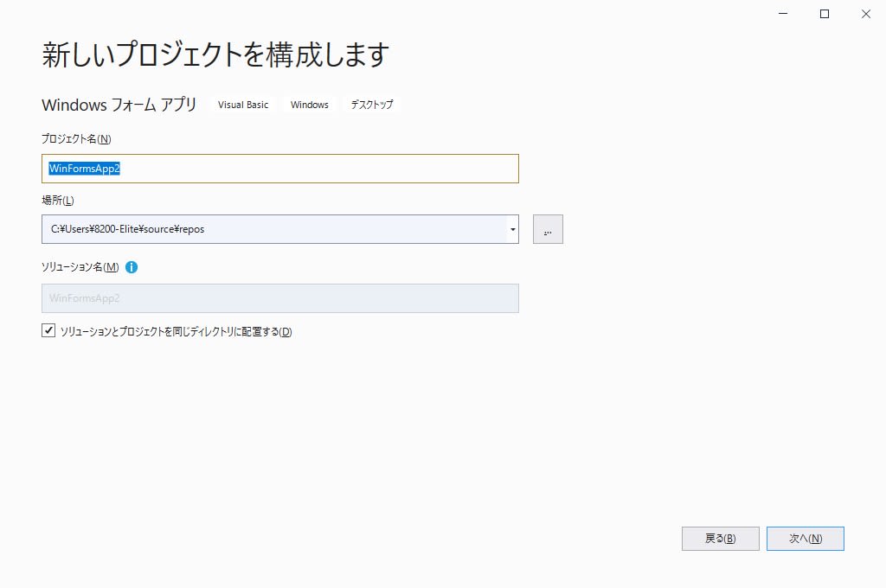Screen dimensions: 886x588
Task: Click the 場所(L) label
Action: tap(58, 200)
